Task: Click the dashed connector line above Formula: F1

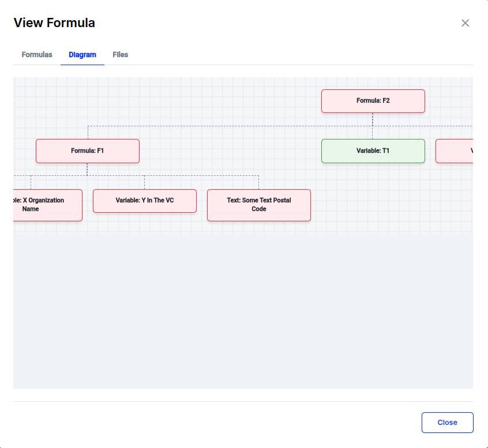Action: click(x=88, y=132)
